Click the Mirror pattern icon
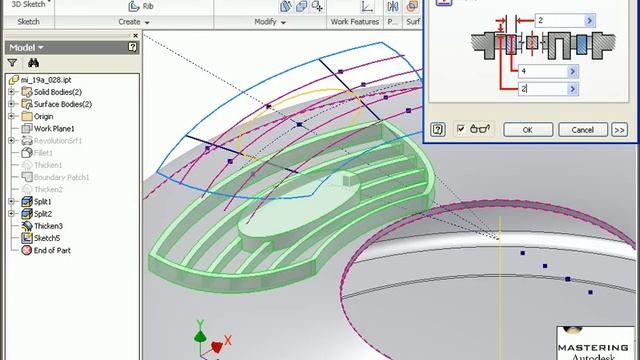 point(393,7)
